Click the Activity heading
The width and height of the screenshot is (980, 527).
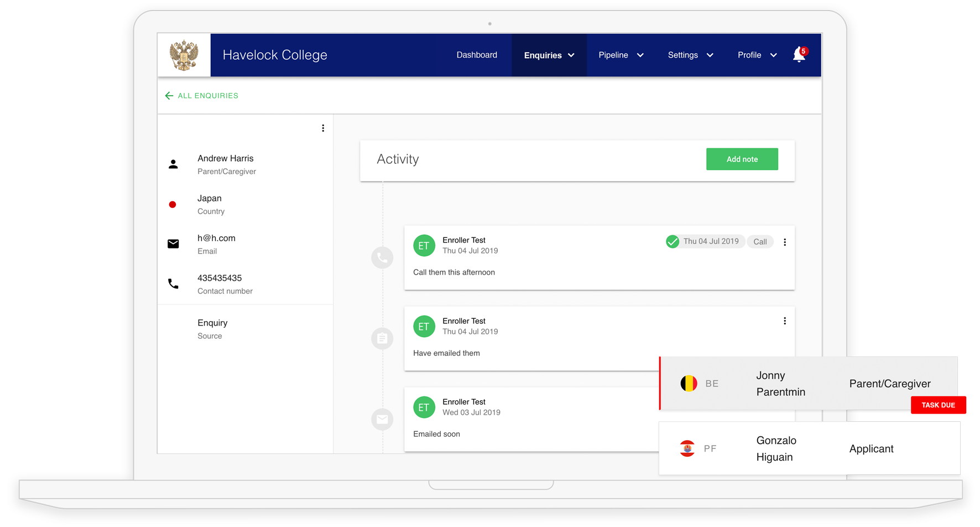[x=398, y=159]
